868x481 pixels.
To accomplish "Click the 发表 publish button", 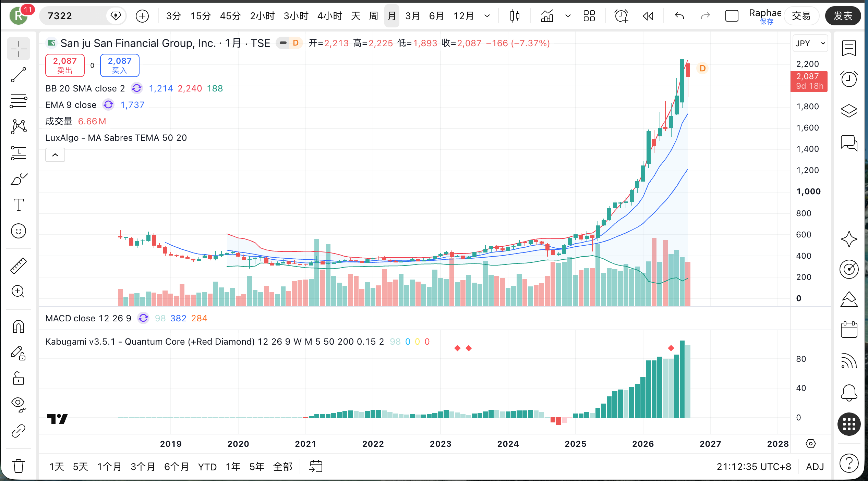I will [843, 16].
